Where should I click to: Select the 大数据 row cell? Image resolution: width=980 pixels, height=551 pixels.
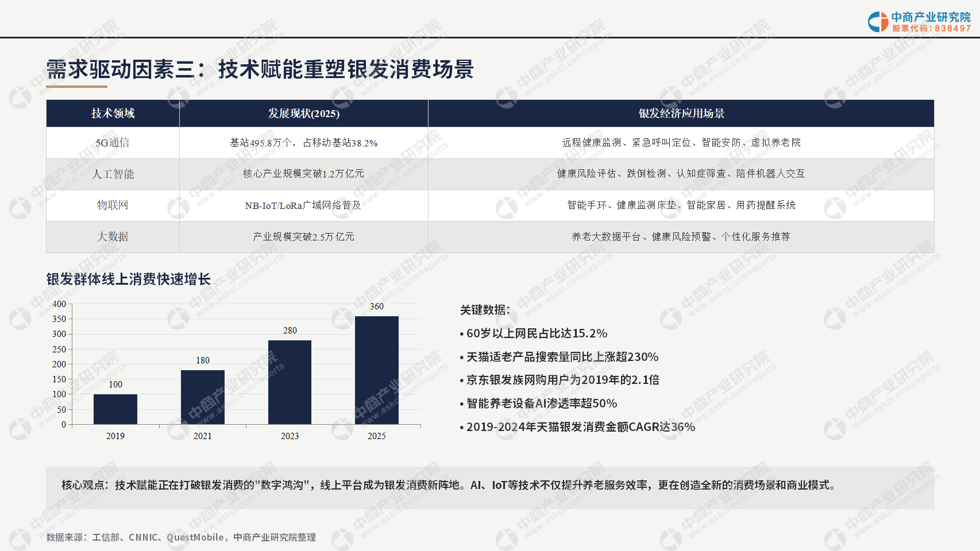[113, 236]
